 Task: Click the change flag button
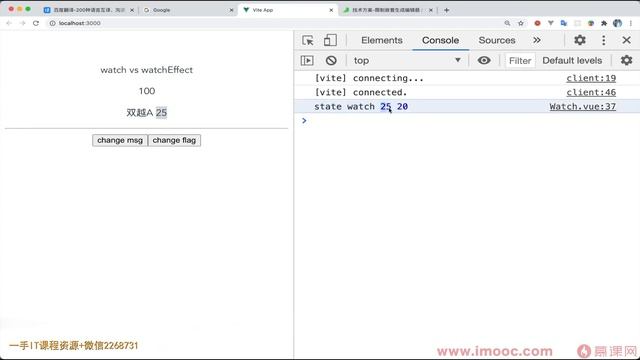click(x=174, y=140)
